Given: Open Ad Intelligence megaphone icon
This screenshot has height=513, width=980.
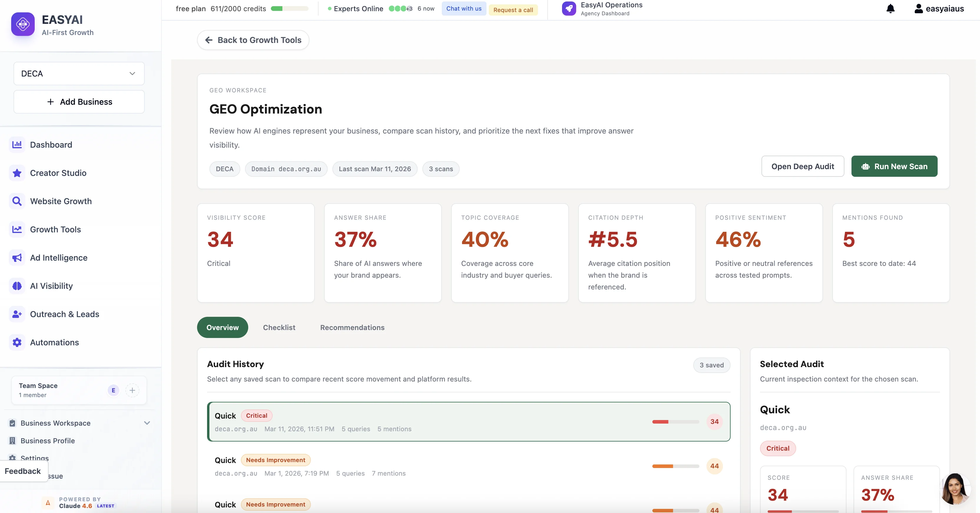Looking at the screenshot, I should point(17,258).
